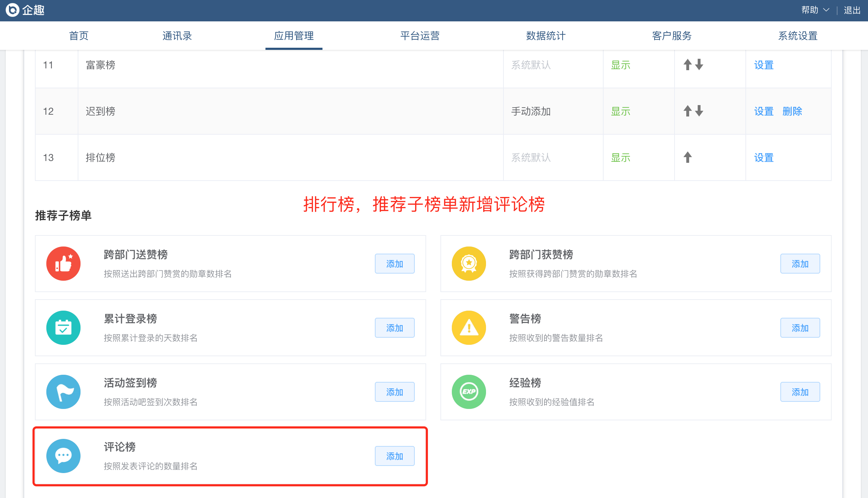The height and width of the screenshot is (498, 868).
Task: Toggle 显示 status for 富豪榜
Action: (620, 65)
